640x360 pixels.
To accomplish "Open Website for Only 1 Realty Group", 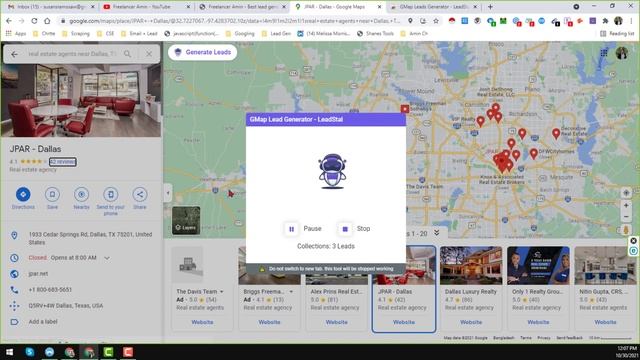I will [x=538, y=322].
